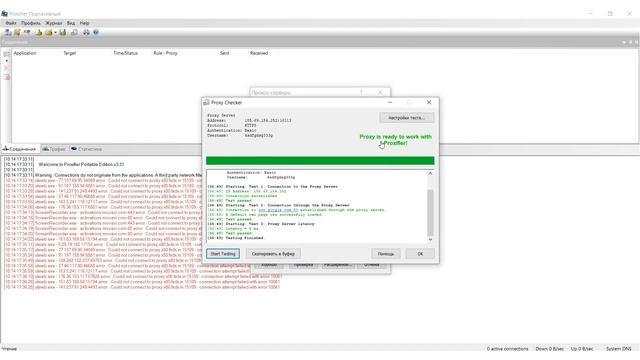This screenshot has width=640, height=360.
Task: Click the question mark in background proxy servers dialog
Action: click(x=361, y=92)
